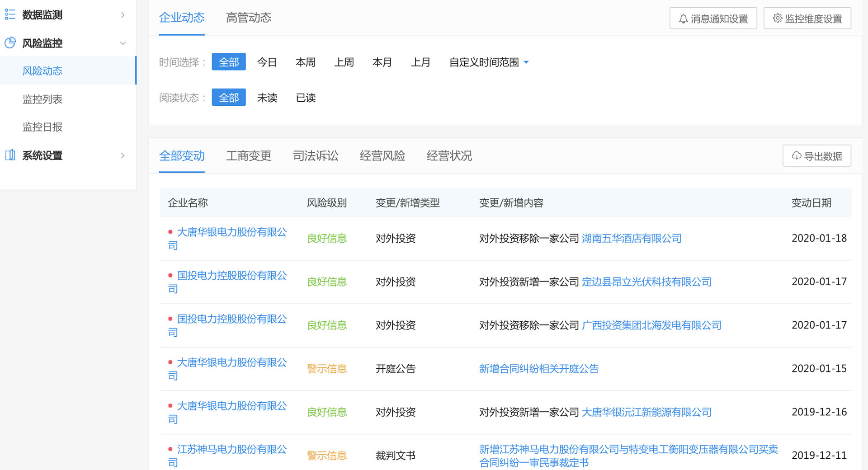Open 监控日报 in the sidebar
Screen dimensions: 868x470
[42, 127]
